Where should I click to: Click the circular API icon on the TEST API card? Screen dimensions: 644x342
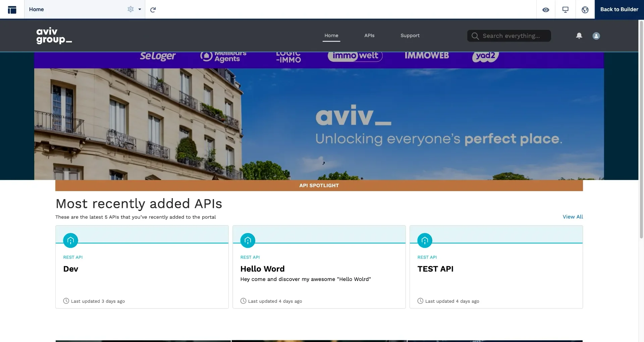click(x=424, y=240)
